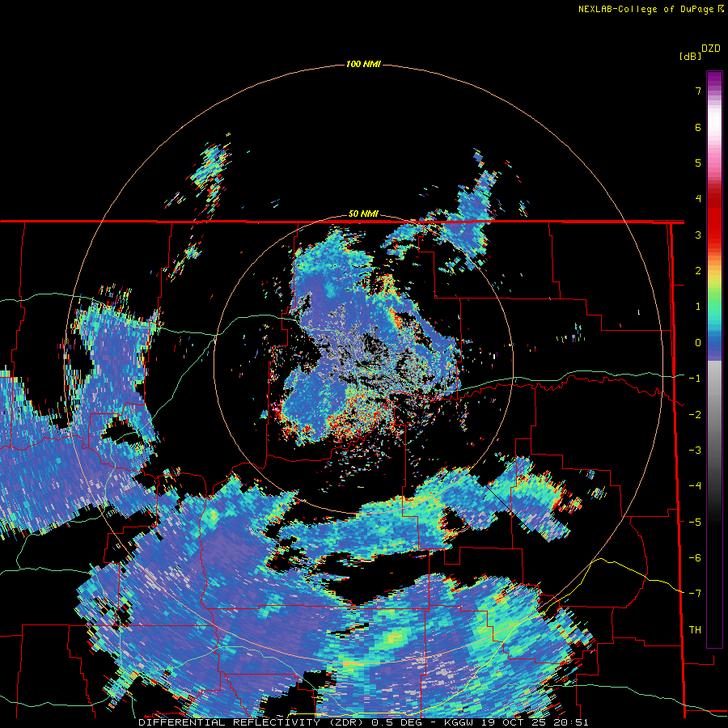
Task: Click the -2 value on the color scale
Action: [x=695, y=415]
